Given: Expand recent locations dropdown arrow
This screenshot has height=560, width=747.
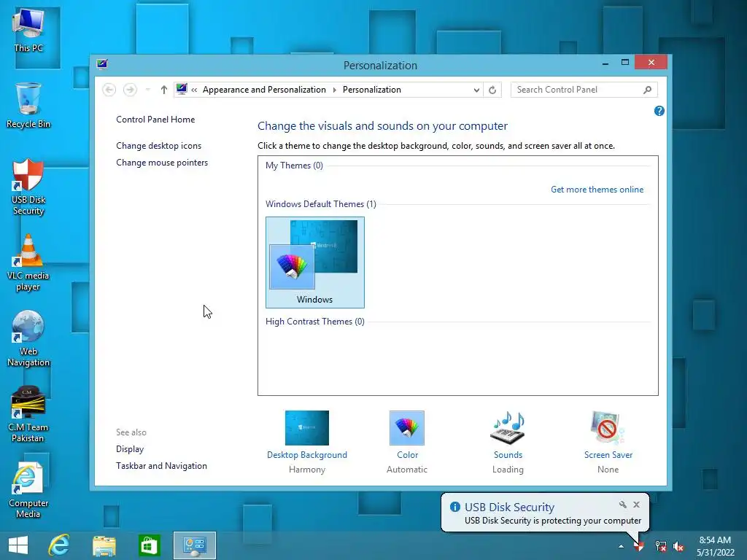Looking at the screenshot, I should click(x=147, y=90).
